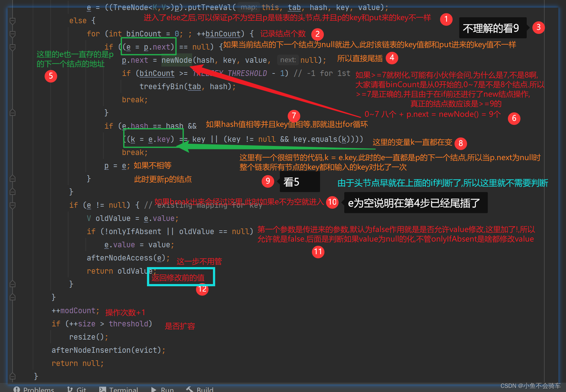
Task: Click 'key.equals' call in condition
Action: tap(315, 139)
